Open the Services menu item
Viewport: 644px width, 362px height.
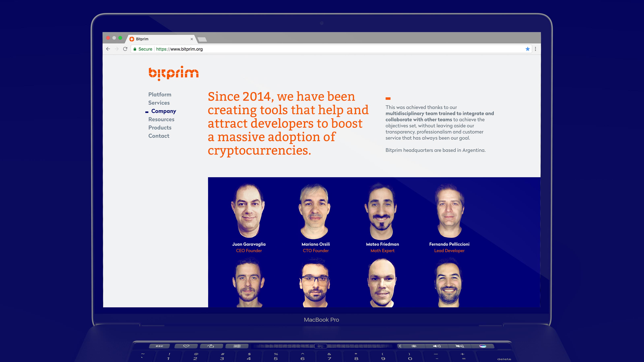pos(159,103)
